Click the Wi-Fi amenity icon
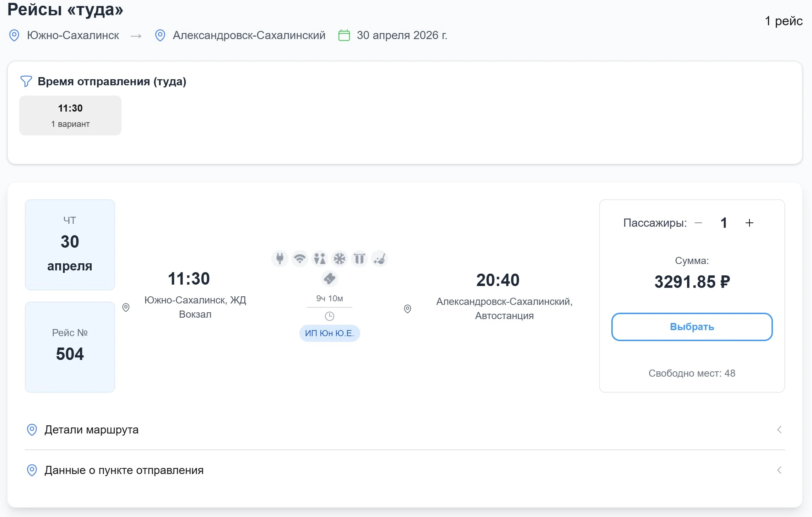The width and height of the screenshot is (812, 517). click(x=300, y=259)
